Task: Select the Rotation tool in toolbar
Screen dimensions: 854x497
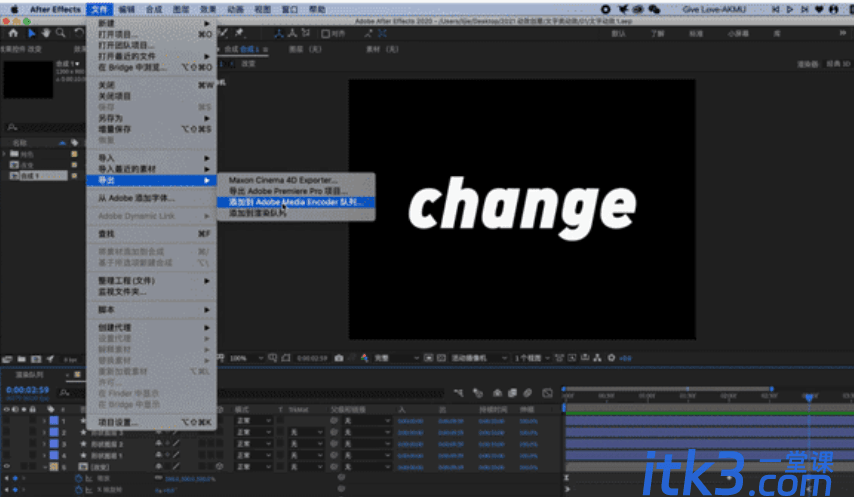Action: coord(78,33)
